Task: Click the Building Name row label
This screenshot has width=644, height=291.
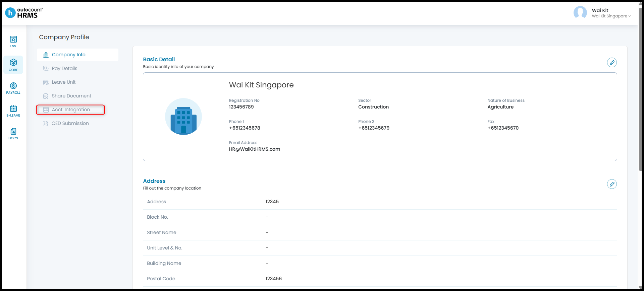Action: pyautogui.click(x=164, y=263)
